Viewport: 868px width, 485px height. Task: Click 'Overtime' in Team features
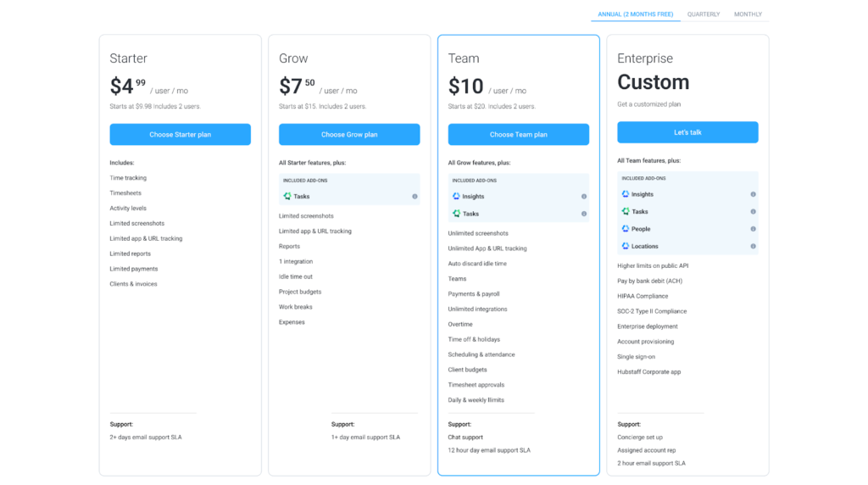[460, 325]
